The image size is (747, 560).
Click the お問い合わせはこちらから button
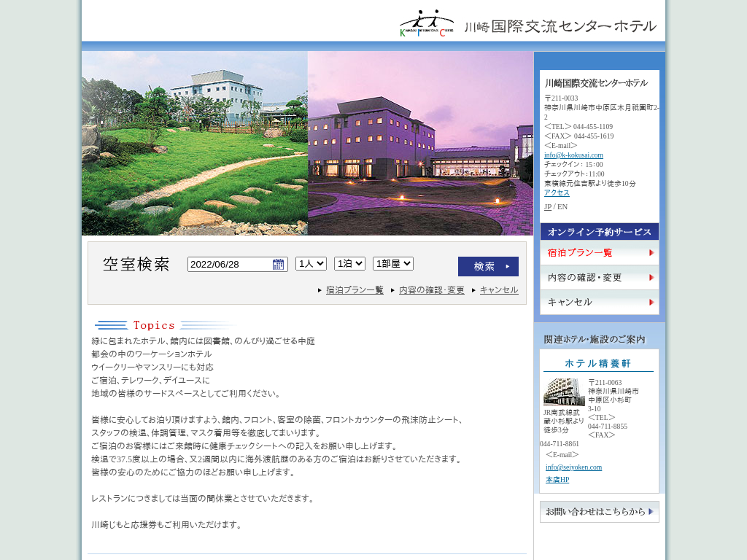(x=600, y=512)
